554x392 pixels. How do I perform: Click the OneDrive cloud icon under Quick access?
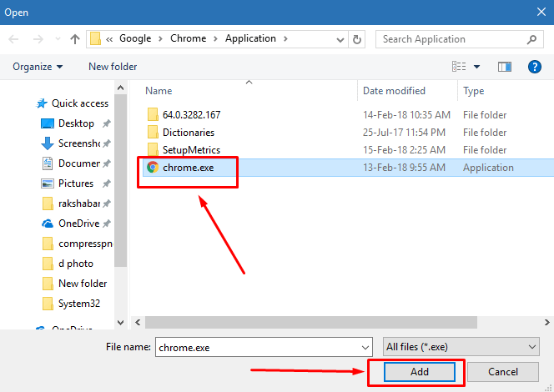point(48,224)
